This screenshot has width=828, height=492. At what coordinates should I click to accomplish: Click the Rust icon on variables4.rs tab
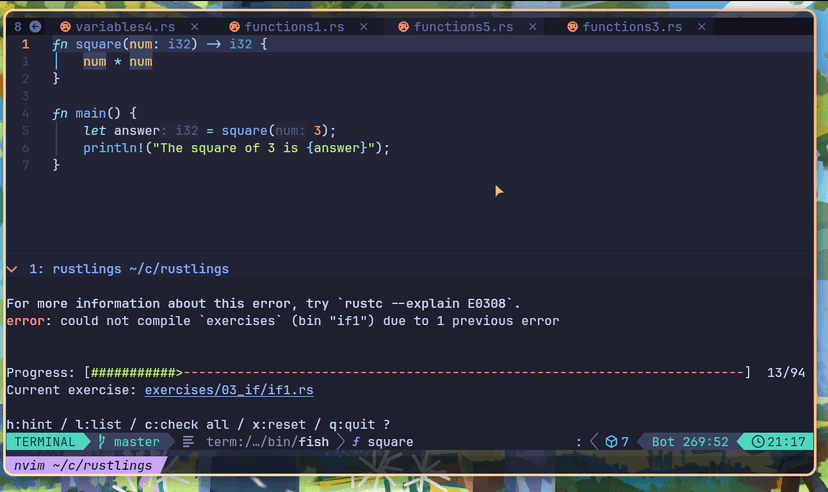[65, 27]
